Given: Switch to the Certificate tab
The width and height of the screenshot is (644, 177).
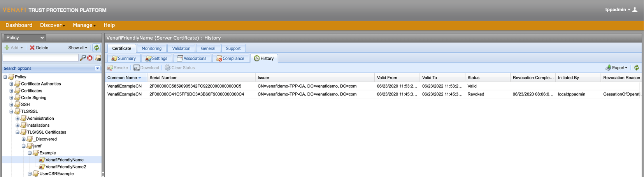Looking at the screenshot, I should click(122, 48).
